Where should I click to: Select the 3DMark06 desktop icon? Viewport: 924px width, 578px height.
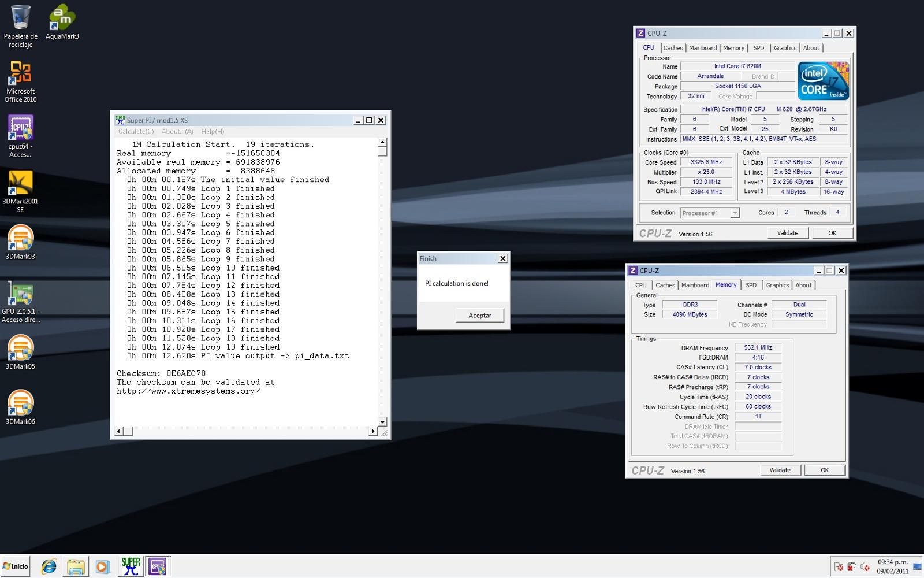click(21, 407)
